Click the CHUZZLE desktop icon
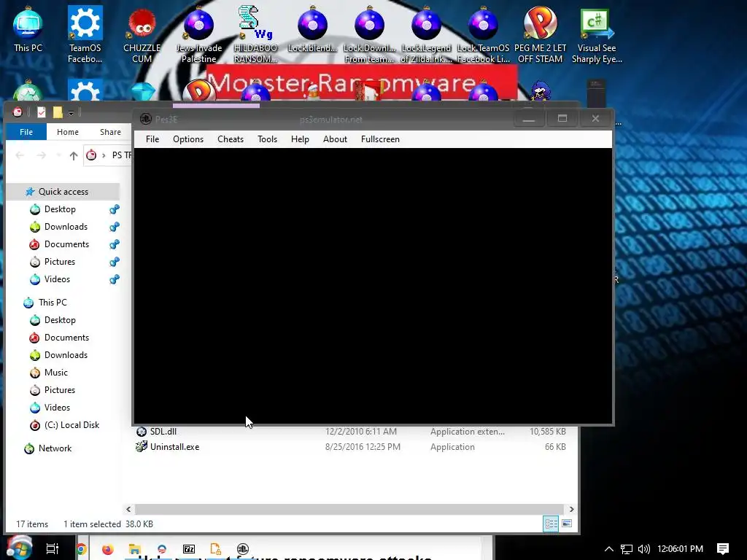 coord(142,36)
